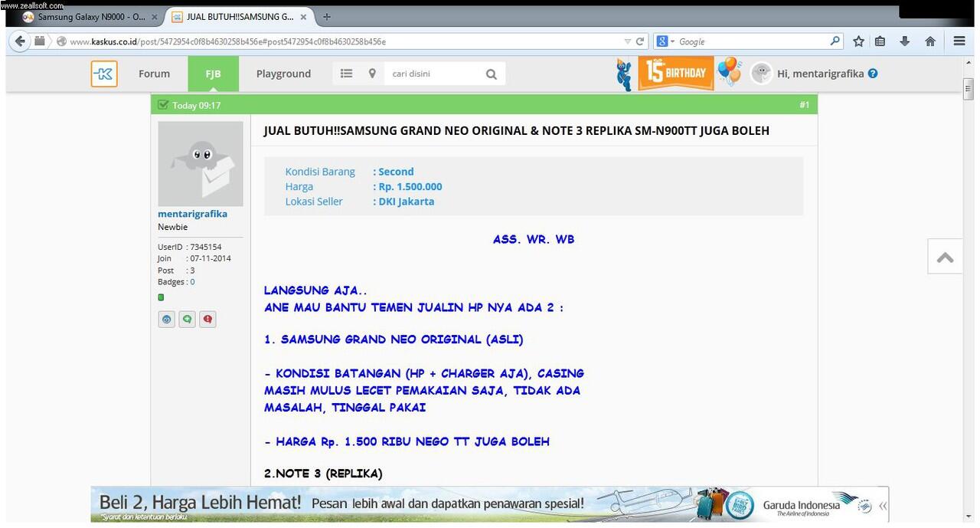This screenshot has width=980, height=528.
Task: Click the UserID value 7345154
Action: [206, 247]
